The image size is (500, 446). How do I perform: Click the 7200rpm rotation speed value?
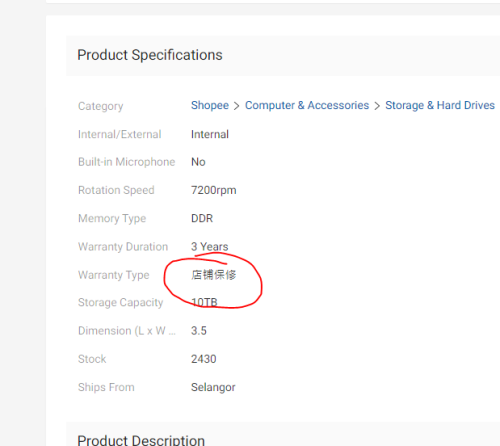[x=214, y=190]
